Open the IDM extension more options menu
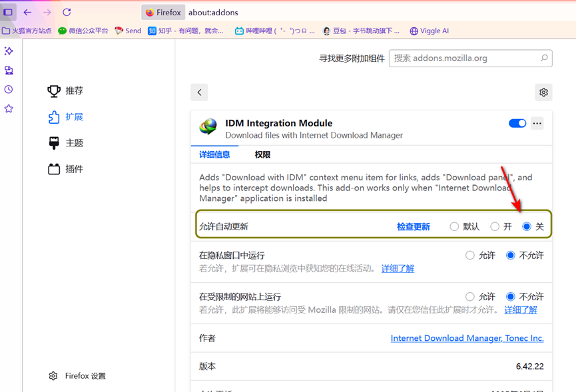576x392 pixels. point(537,123)
